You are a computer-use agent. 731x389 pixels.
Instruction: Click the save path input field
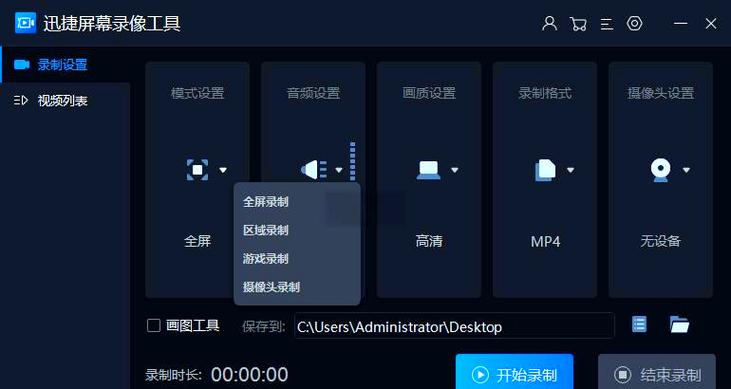pyautogui.click(x=454, y=326)
